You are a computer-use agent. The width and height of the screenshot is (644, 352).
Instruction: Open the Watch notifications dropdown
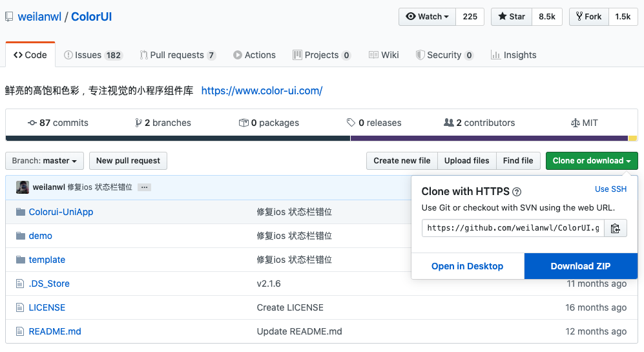coord(427,17)
